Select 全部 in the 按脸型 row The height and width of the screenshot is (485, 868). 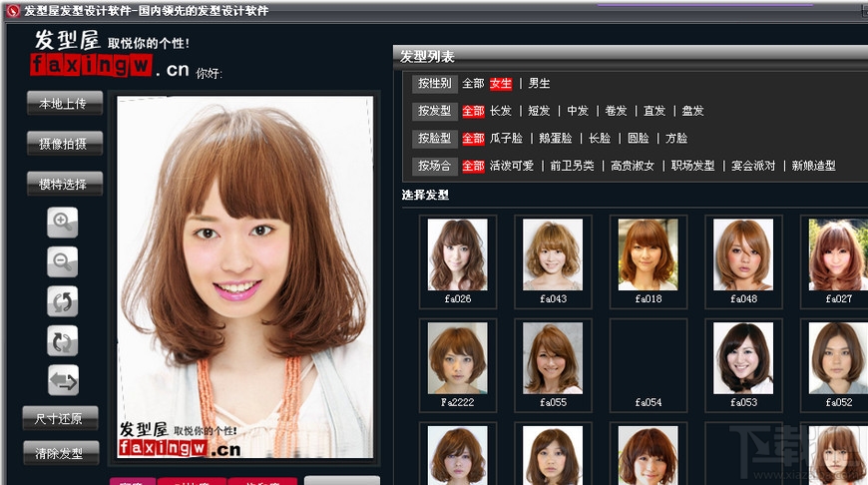pos(473,139)
